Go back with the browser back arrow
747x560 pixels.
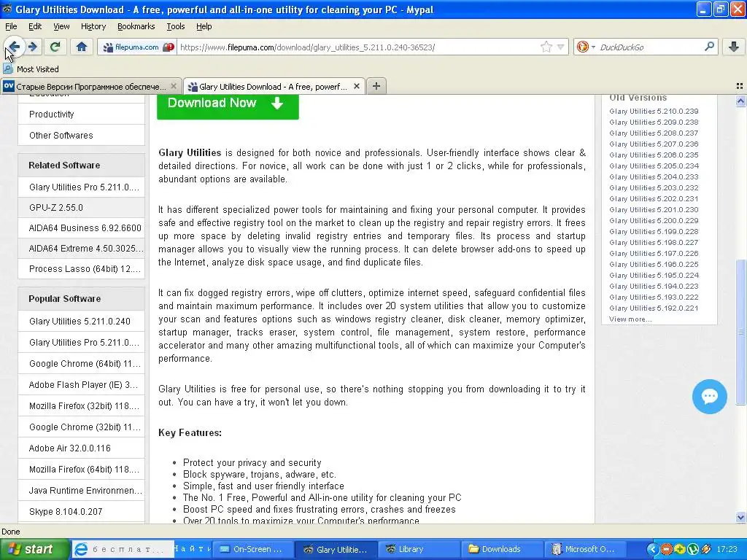15,47
